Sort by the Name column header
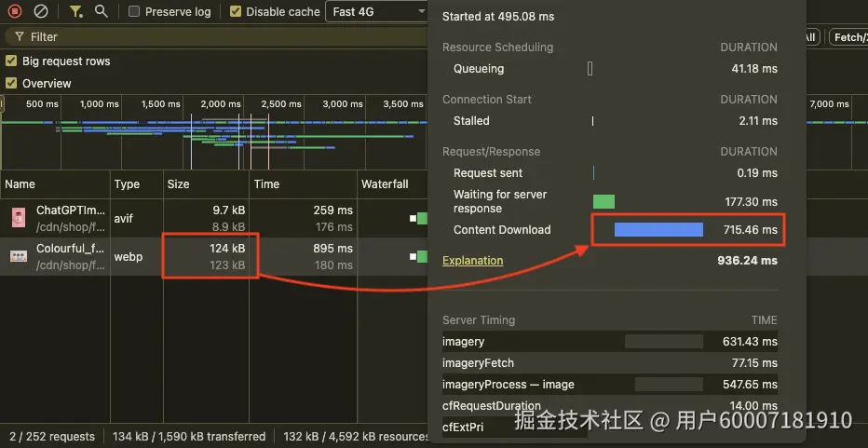Screen dimensions: 868x448 tap(55, 183)
